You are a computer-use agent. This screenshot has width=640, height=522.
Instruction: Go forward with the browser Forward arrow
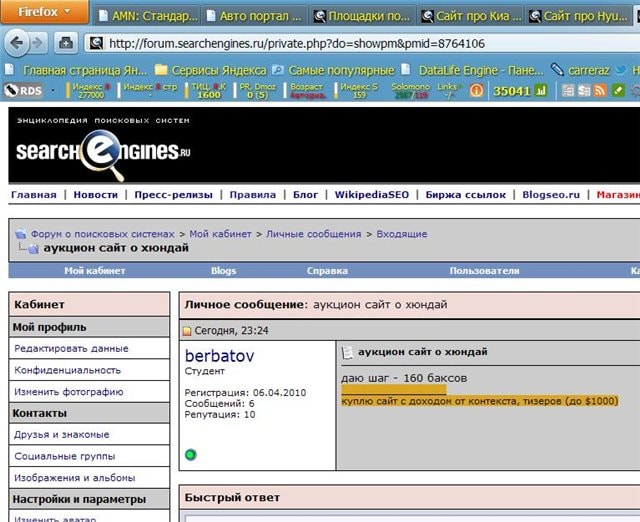[x=38, y=43]
